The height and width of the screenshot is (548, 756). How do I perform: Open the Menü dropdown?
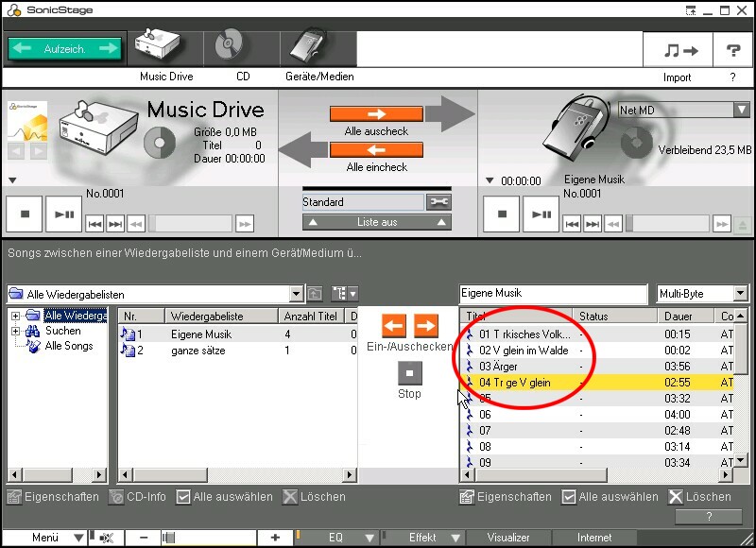tap(45, 538)
